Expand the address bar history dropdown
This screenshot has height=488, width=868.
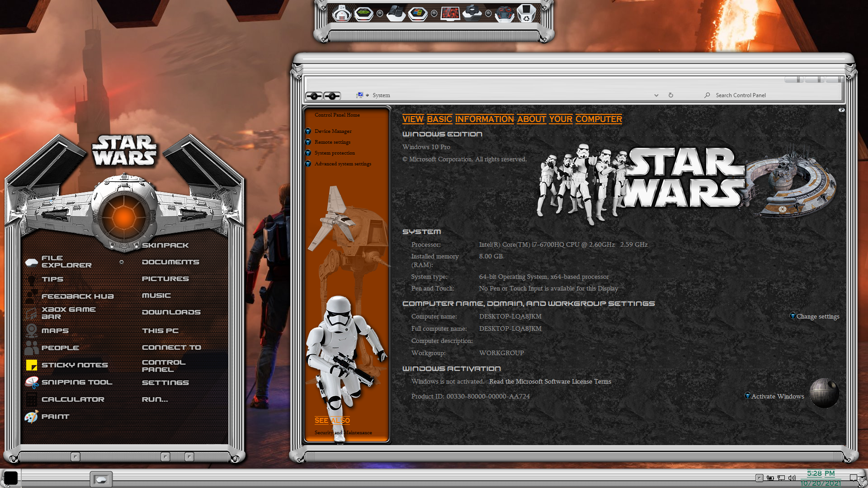tap(656, 95)
